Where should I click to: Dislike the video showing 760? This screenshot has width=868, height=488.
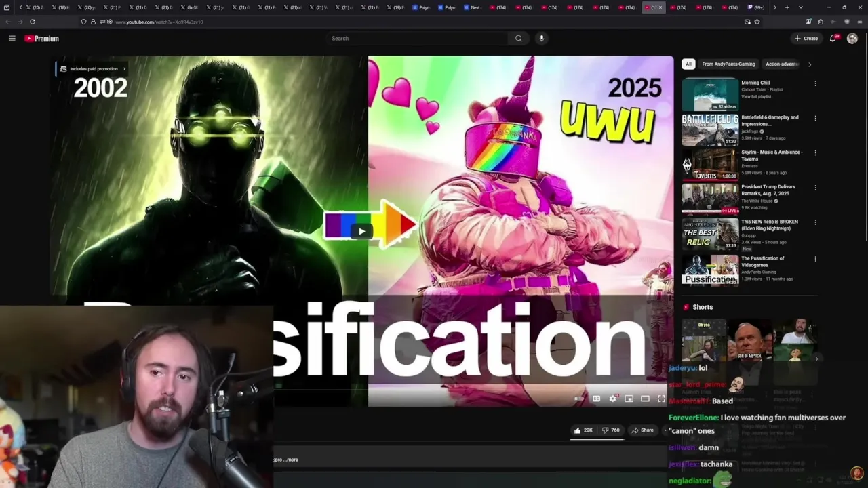pyautogui.click(x=611, y=430)
